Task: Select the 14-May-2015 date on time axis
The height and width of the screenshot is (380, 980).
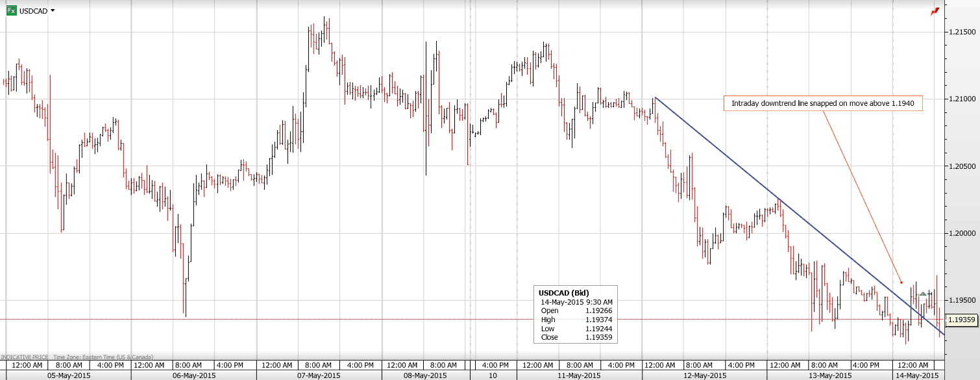Action: click(917, 375)
